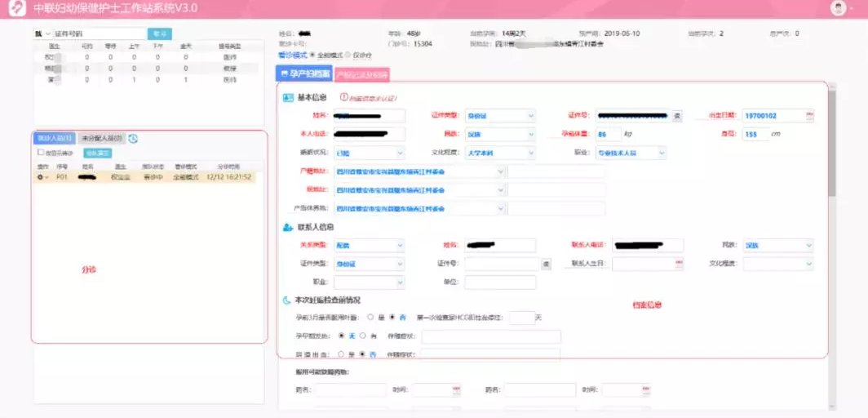Click the contact's empty 证件号 field
The image size is (868, 418).
tap(502, 264)
